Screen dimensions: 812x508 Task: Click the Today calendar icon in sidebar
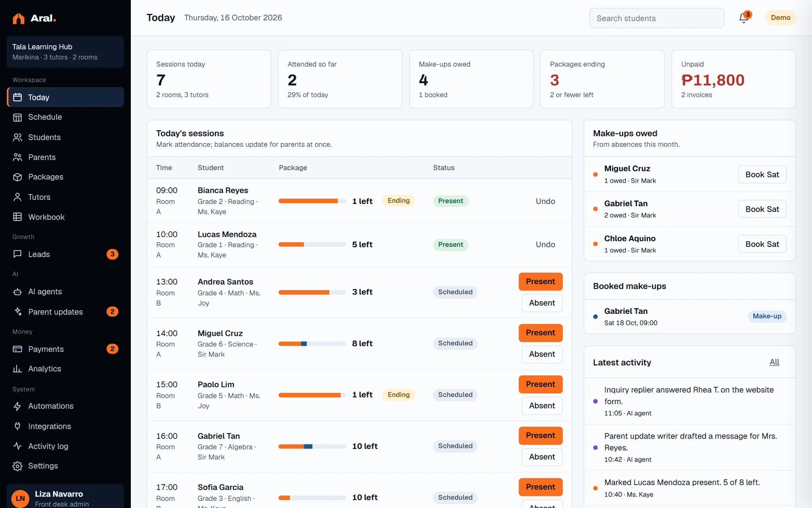tap(17, 97)
